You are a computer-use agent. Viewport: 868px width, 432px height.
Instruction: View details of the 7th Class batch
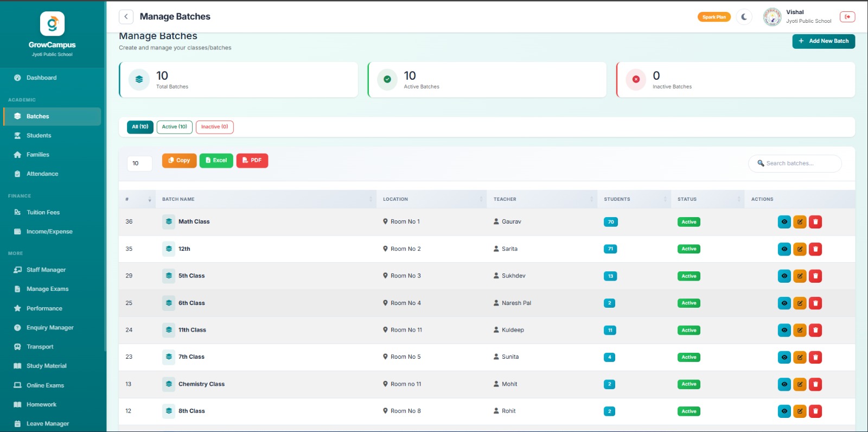784,357
